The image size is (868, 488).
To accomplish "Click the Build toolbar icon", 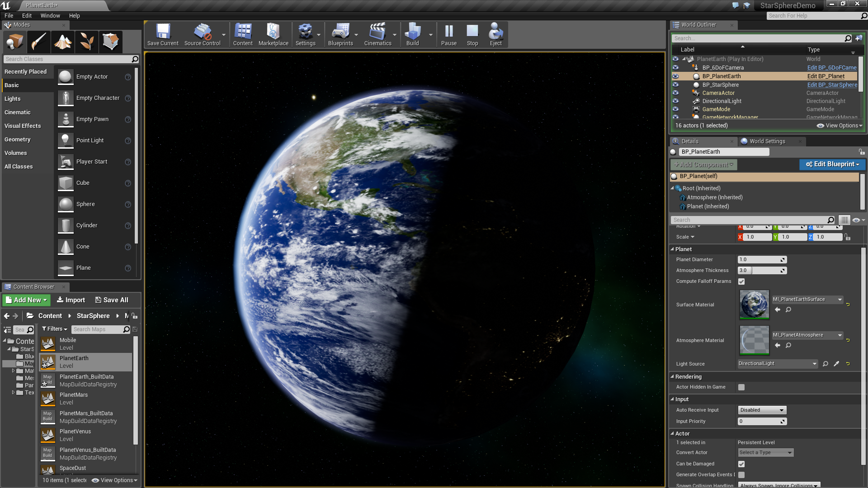I will (412, 35).
